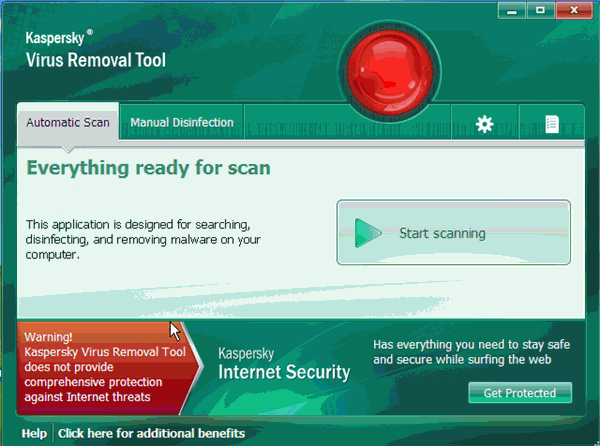Screen dimensions: 600x446
Task: Open the Manual Disinfection tab
Action: [182, 123]
